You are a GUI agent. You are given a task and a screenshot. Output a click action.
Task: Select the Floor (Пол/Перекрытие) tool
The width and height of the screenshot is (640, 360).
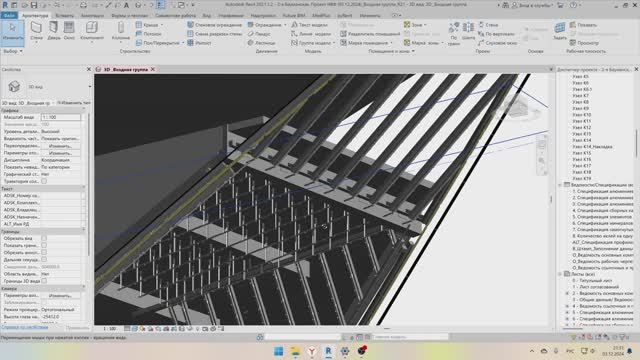coord(158,43)
